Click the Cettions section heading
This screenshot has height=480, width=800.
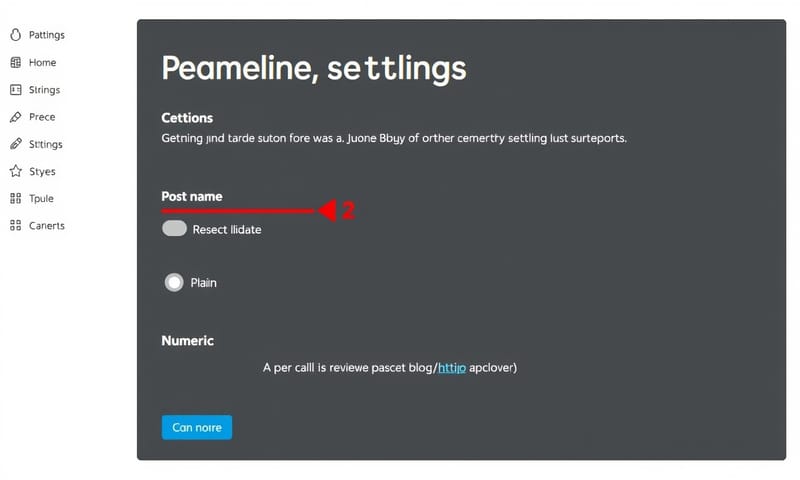pyautogui.click(x=187, y=118)
